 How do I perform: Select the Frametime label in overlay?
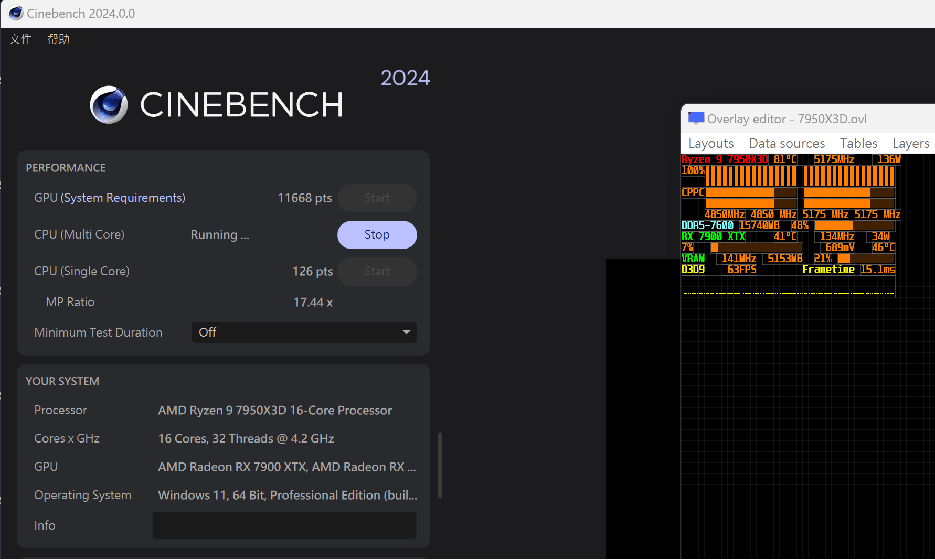pyautogui.click(x=828, y=270)
